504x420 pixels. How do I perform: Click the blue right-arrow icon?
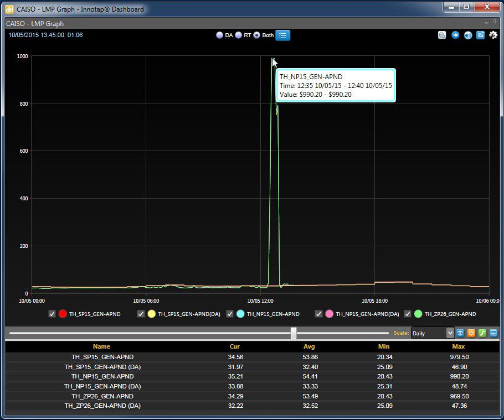tap(455, 35)
